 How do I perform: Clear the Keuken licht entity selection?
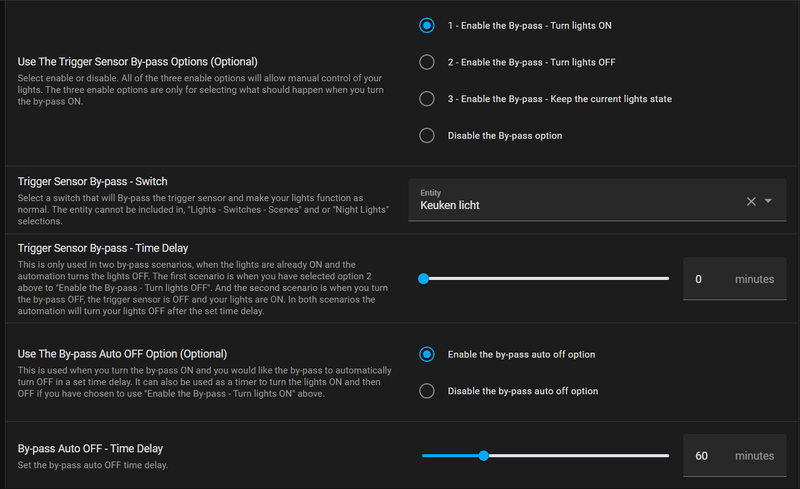[752, 201]
